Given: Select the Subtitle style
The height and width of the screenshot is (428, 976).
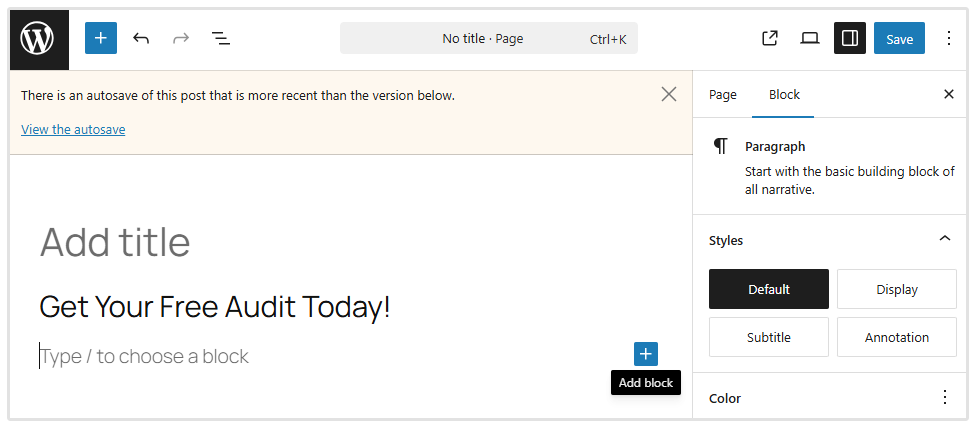Looking at the screenshot, I should tap(769, 337).
